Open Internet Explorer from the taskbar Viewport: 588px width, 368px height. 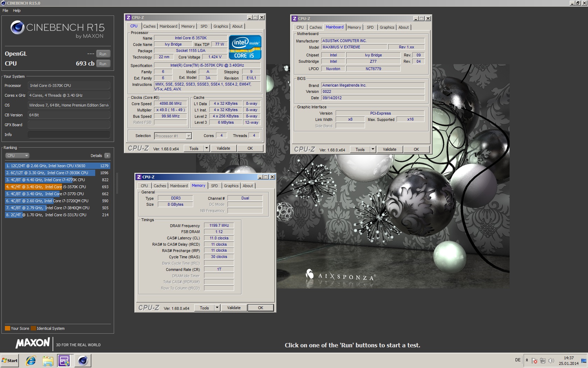(31, 361)
